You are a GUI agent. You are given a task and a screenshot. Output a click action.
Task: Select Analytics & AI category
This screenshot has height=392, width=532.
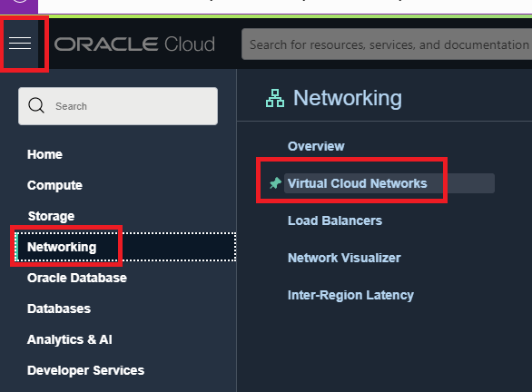coord(70,339)
